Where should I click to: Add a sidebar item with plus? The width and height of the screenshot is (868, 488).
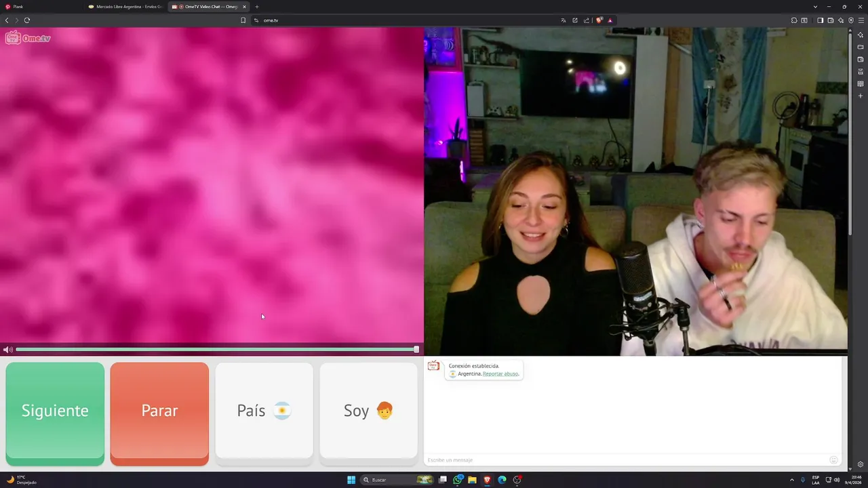861,96
